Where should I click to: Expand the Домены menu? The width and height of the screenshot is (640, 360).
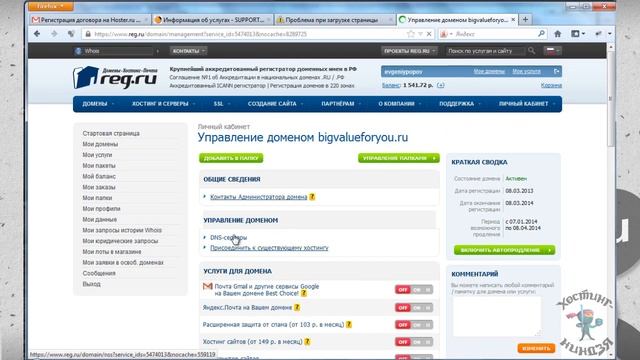pos(98,104)
